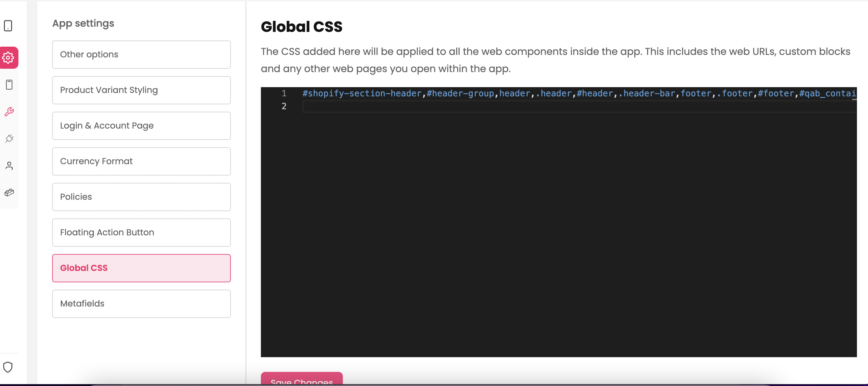Screen dimensions: 868x386
Task: Click the brick blocks icon
Action: 9,192
